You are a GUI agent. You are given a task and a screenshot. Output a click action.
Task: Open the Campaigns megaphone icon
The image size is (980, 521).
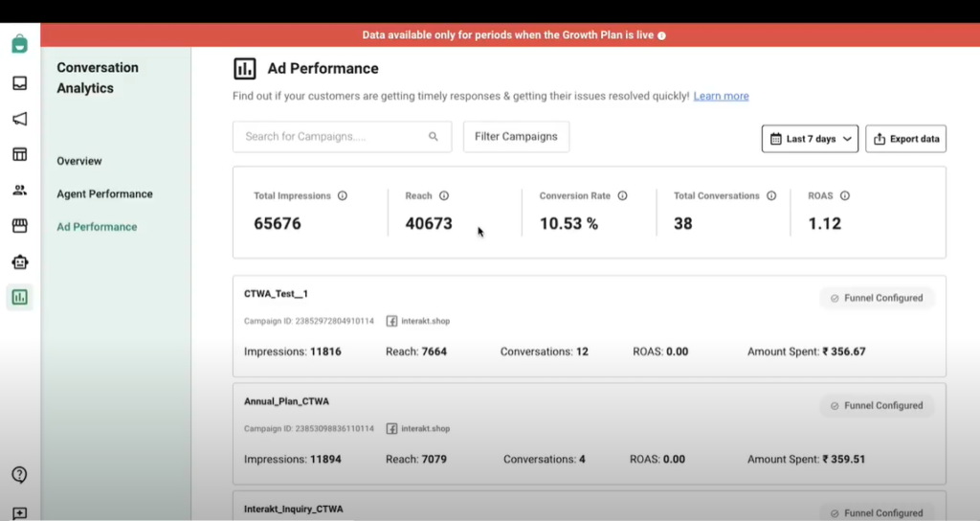pos(20,119)
